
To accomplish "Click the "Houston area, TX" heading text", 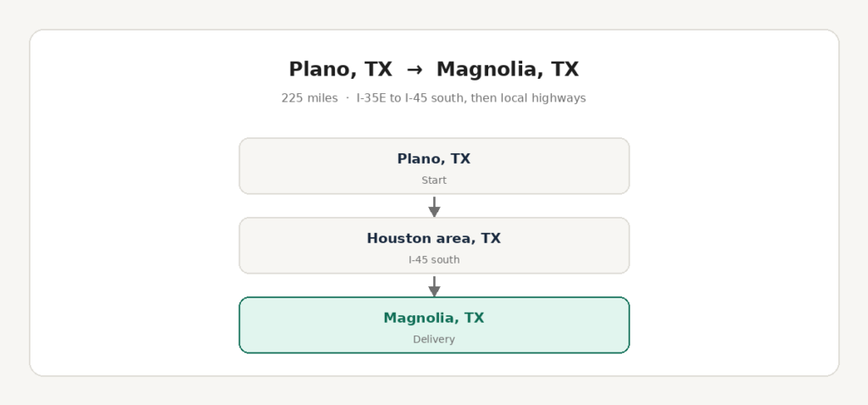I will point(434,238).
